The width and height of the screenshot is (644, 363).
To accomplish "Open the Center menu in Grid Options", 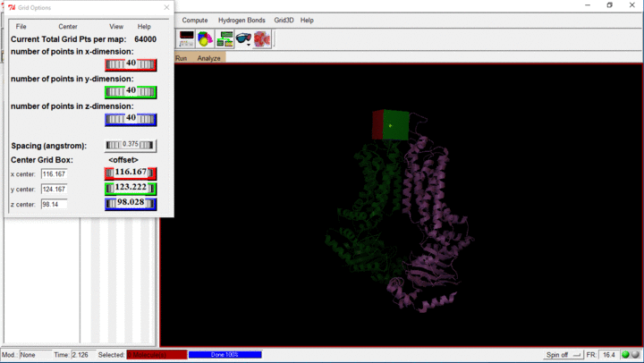I will point(68,27).
